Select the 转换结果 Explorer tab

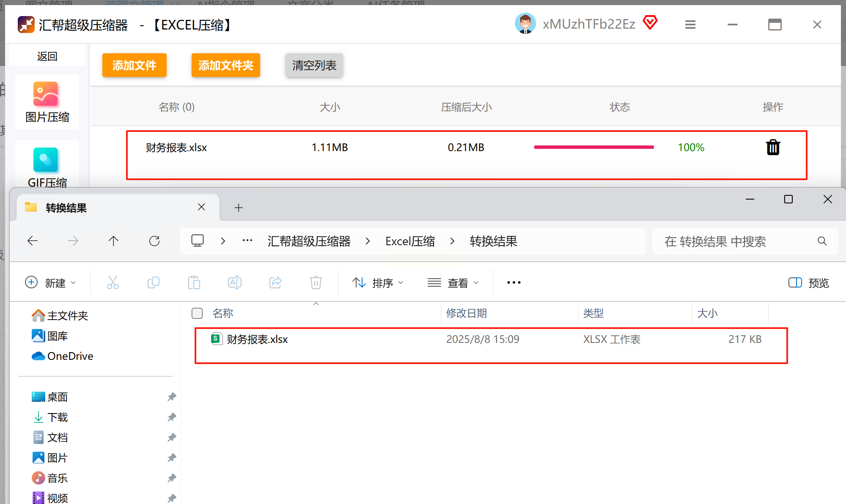coord(66,208)
